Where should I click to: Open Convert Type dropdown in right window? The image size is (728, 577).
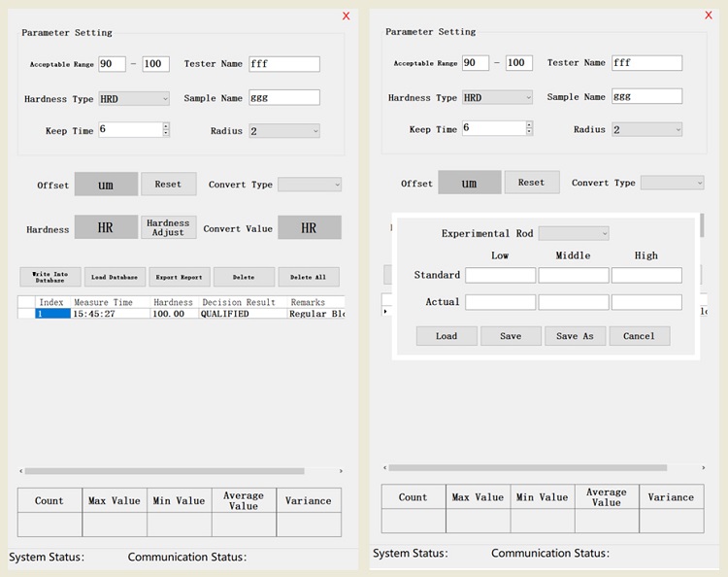tap(673, 183)
